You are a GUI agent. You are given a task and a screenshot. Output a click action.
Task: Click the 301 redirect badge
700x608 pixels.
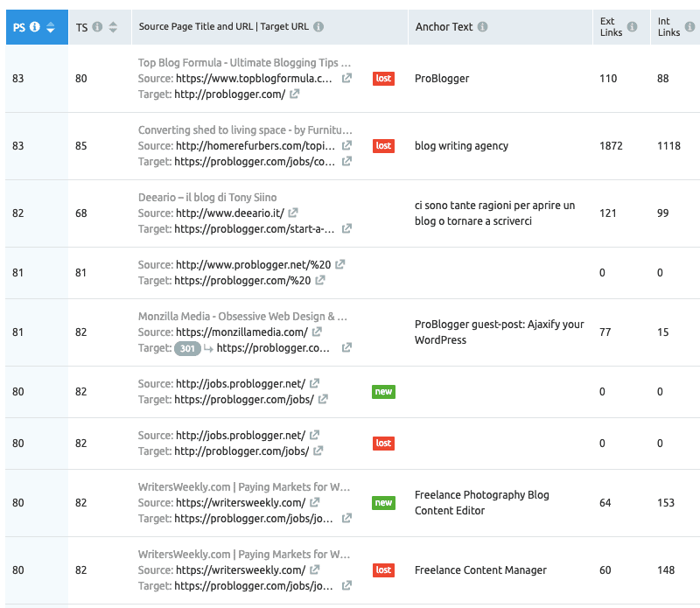[x=187, y=348]
